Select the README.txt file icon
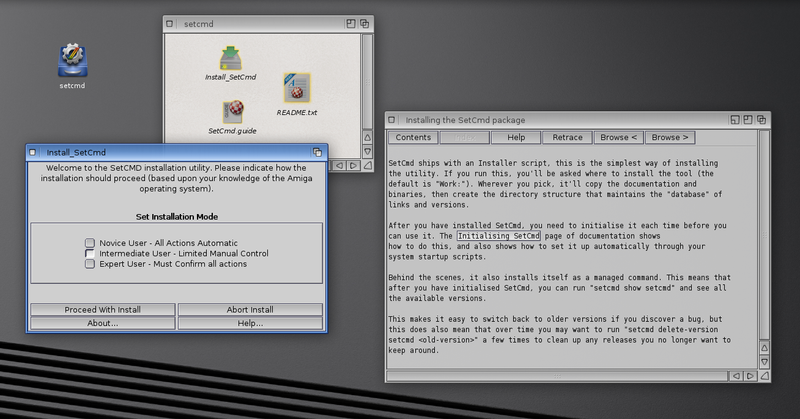This screenshot has width=800, height=419. (x=297, y=90)
